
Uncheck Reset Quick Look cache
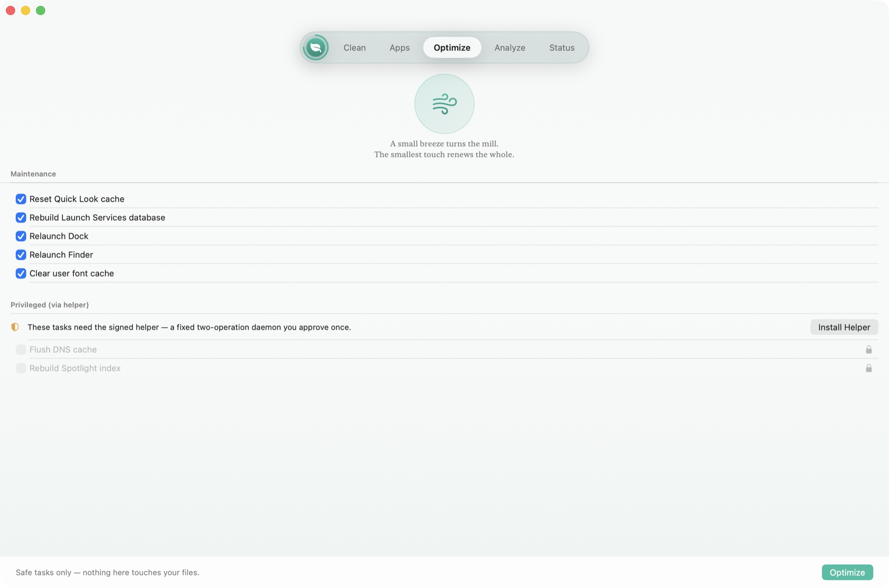pos(21,199)
